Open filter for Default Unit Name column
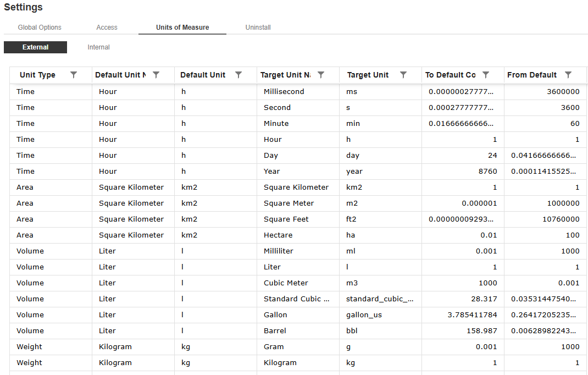 tap(156, 75)
